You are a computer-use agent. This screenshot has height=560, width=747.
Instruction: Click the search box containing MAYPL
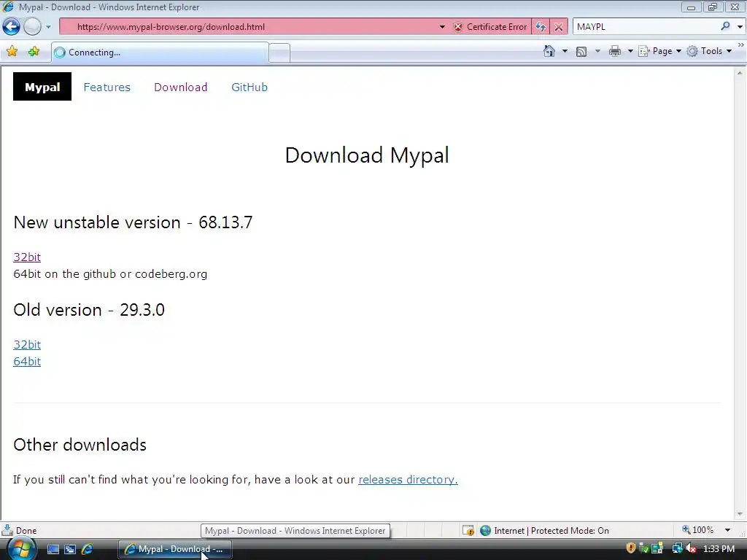646,27
